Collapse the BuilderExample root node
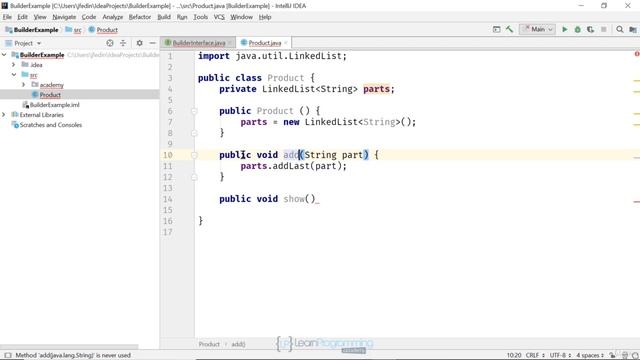Image resolution: width=640 pixels, height=360 pixels. pyautogui.click(x=4, y=55)
